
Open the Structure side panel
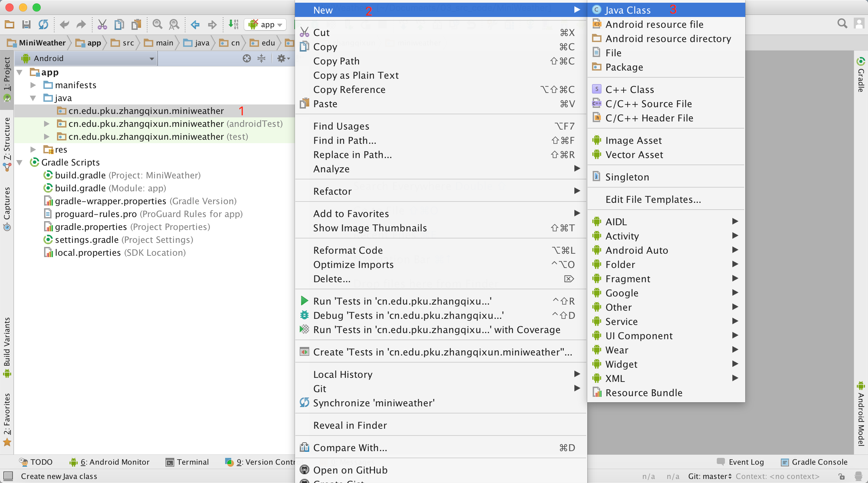pos(7,144)
